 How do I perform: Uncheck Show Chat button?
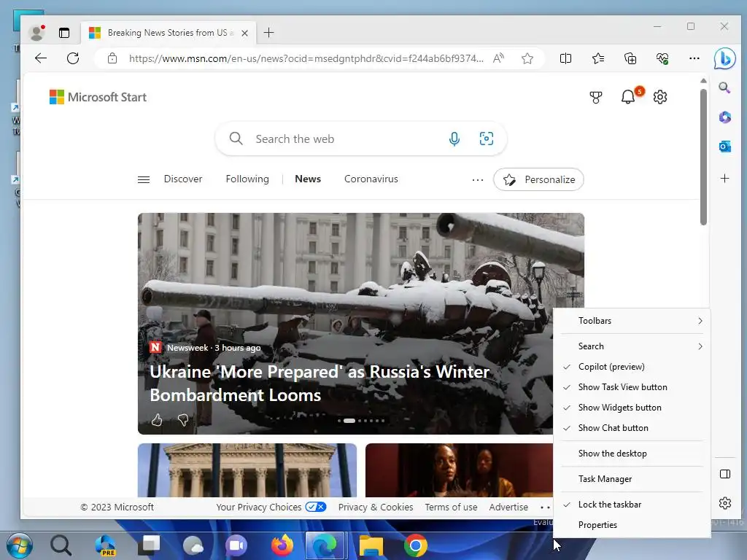click(632, 428)
